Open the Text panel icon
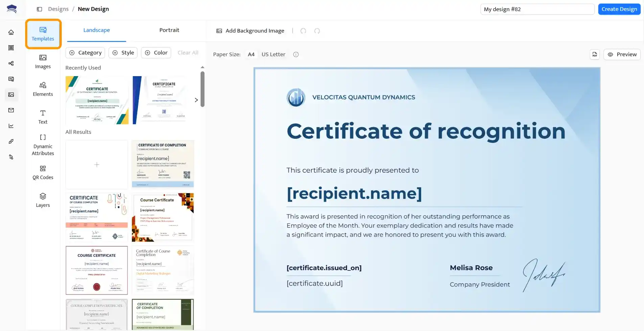This screenshot has width=644, height=331. pyautogui.click(x=43, y=116)
